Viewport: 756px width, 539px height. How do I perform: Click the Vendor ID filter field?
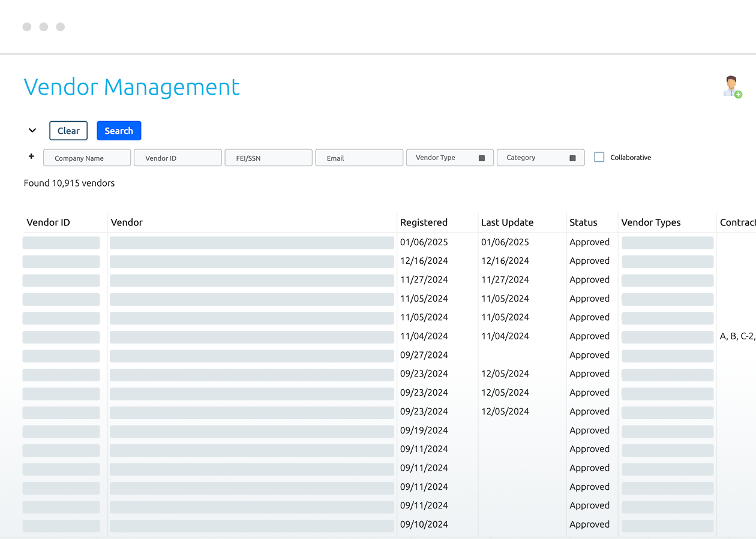point(178,158)
